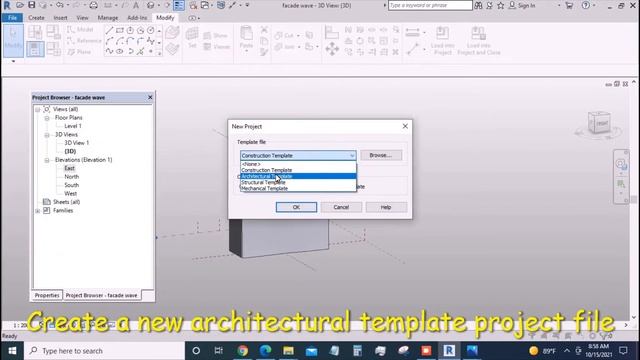Select the Rectangle draw tool

click(120, 31)
